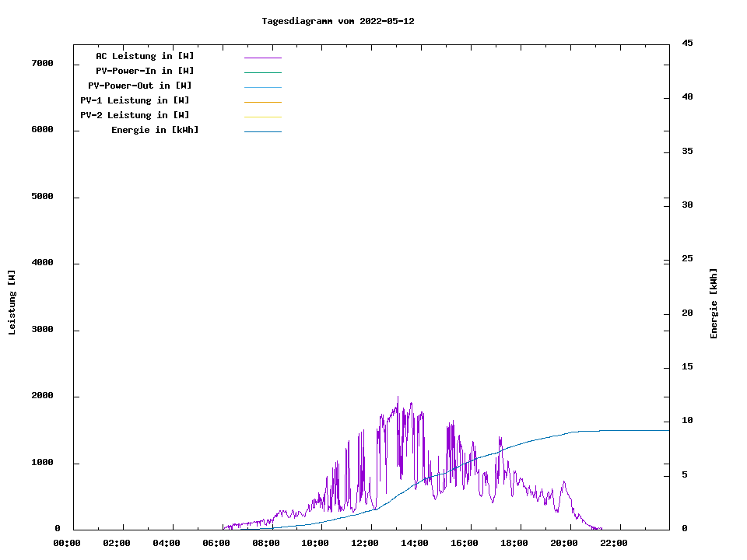The width and height of the screenshot is (747, 560).
Task: Click the Leistung [W] left axis title
Action: coord(12,303)
